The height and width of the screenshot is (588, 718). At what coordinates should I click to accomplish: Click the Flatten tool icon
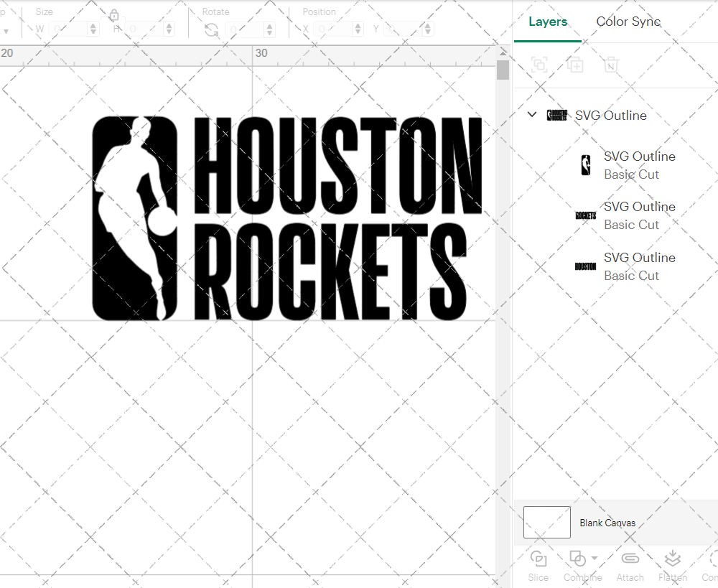coord(672,559)
